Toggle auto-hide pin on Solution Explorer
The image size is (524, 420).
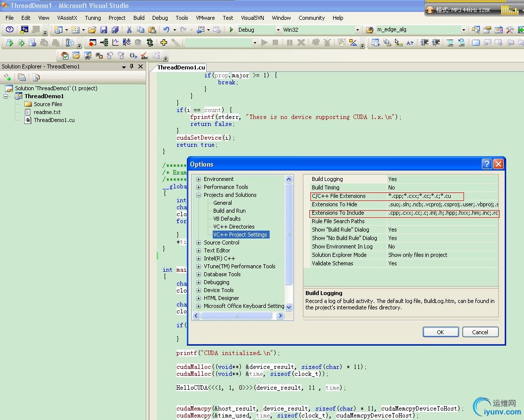[x=132, y=66]
